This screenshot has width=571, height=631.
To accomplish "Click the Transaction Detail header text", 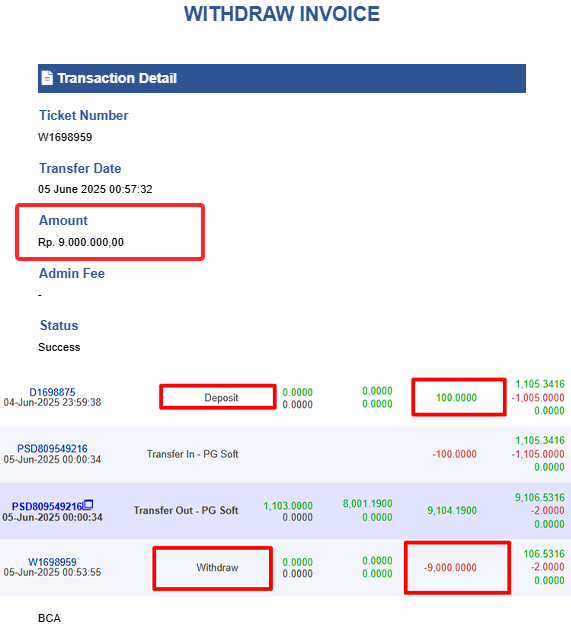I will [117, 78].
